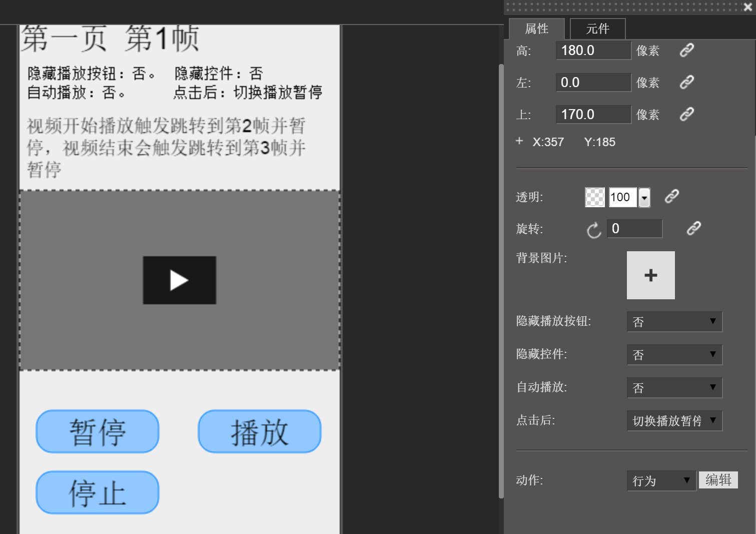Viewport: 756px width, 534px height.
Task: Open the 隐藏控件 dropdown
Action: point(674,354)
